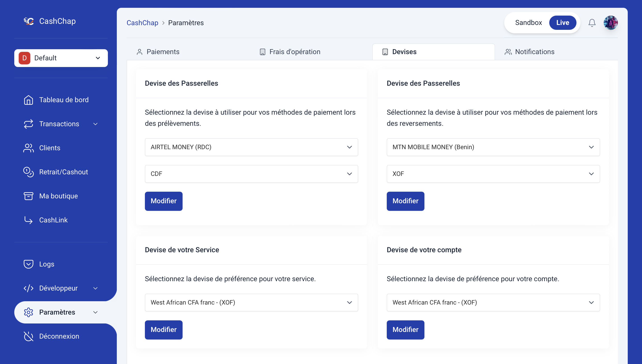Viewport: 642px width, 364px height.
Task: Enable Live mode
Action: coord(563,22)
